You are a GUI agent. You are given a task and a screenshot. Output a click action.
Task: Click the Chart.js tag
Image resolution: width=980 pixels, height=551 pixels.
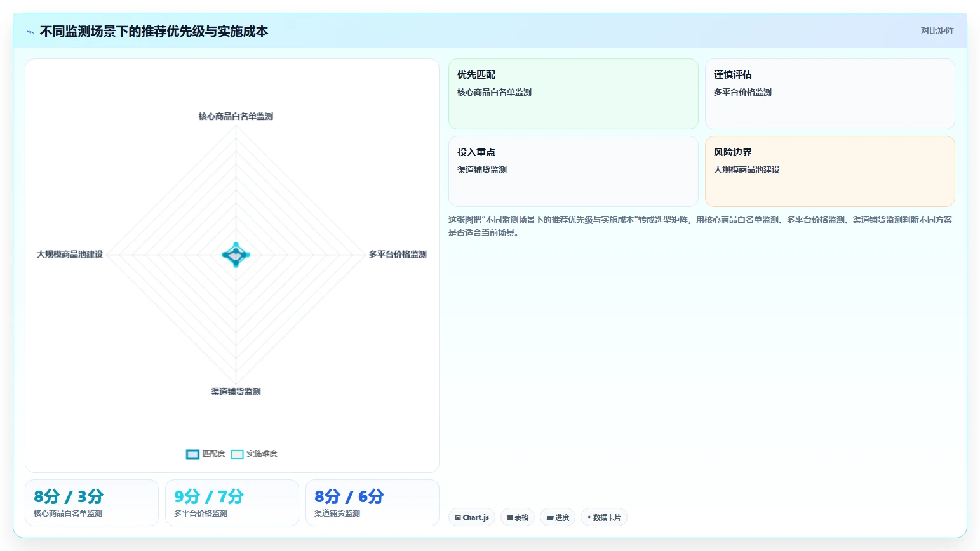tap(472, 517)
